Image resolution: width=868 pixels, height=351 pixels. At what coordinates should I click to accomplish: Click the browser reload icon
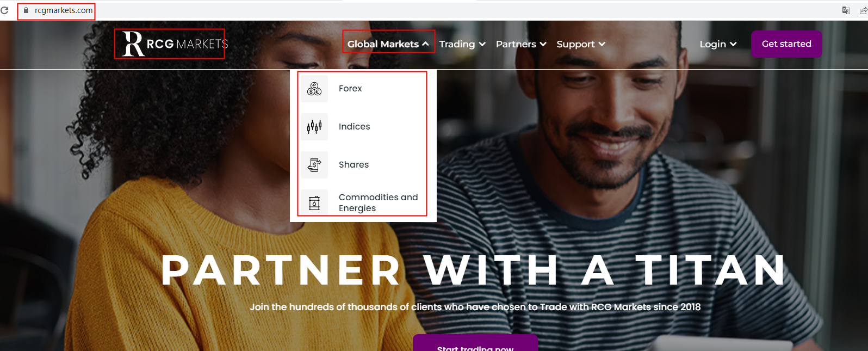point(4,10)
